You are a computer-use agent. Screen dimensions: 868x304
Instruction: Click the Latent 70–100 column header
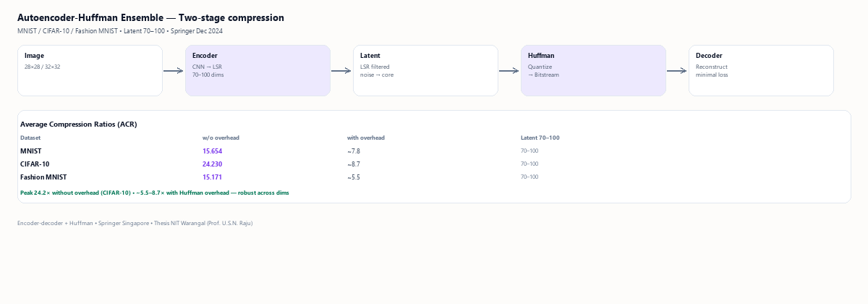coord(540,138)
